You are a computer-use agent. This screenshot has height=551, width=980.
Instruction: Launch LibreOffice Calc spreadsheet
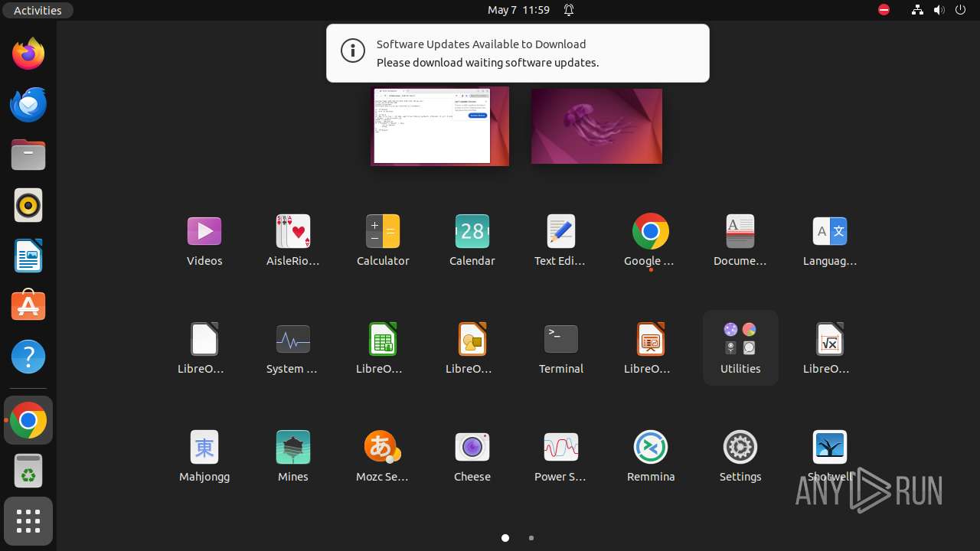[x=383, y=348]
